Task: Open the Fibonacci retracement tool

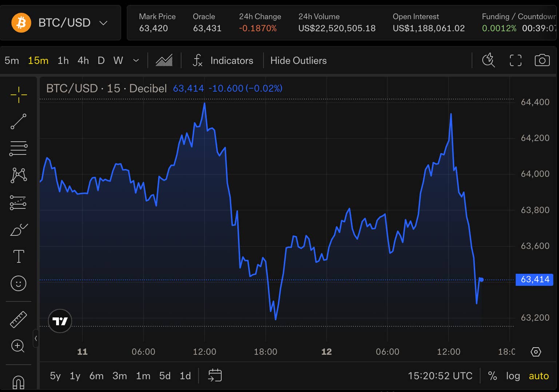Action: tap(19, 149)
